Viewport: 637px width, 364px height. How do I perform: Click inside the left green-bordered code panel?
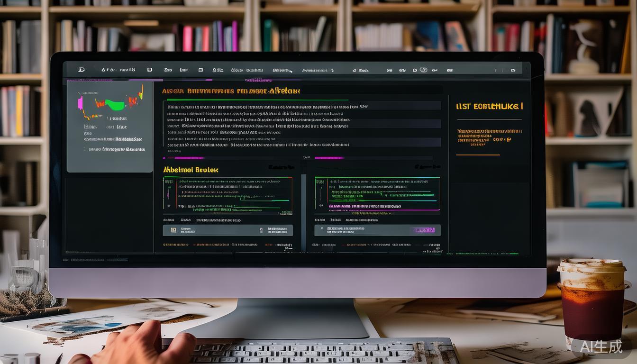pos(228,195)
